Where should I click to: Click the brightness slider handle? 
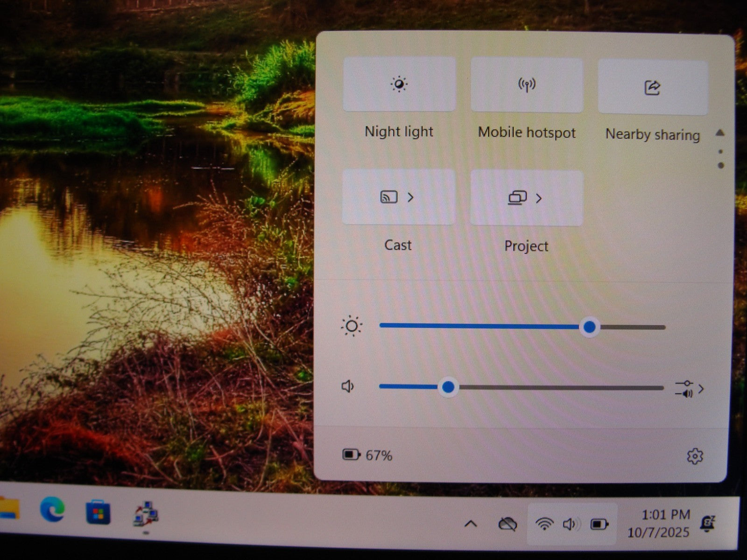pos(590,327)
